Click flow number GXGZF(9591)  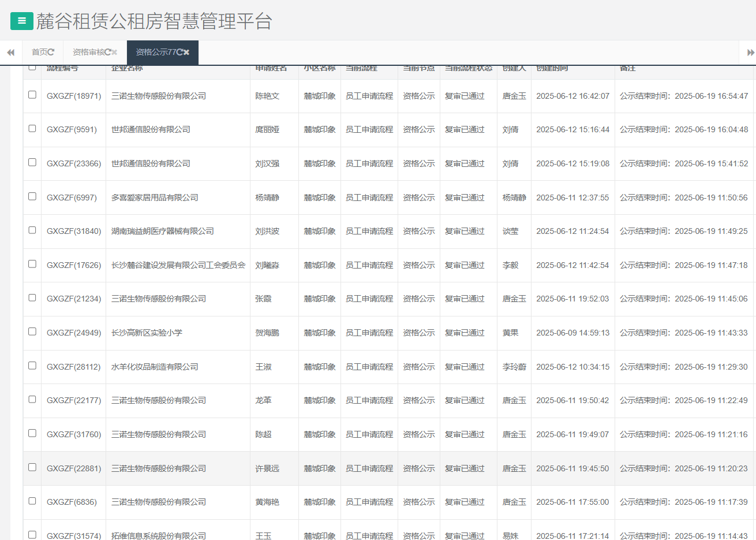coord(72,130)
